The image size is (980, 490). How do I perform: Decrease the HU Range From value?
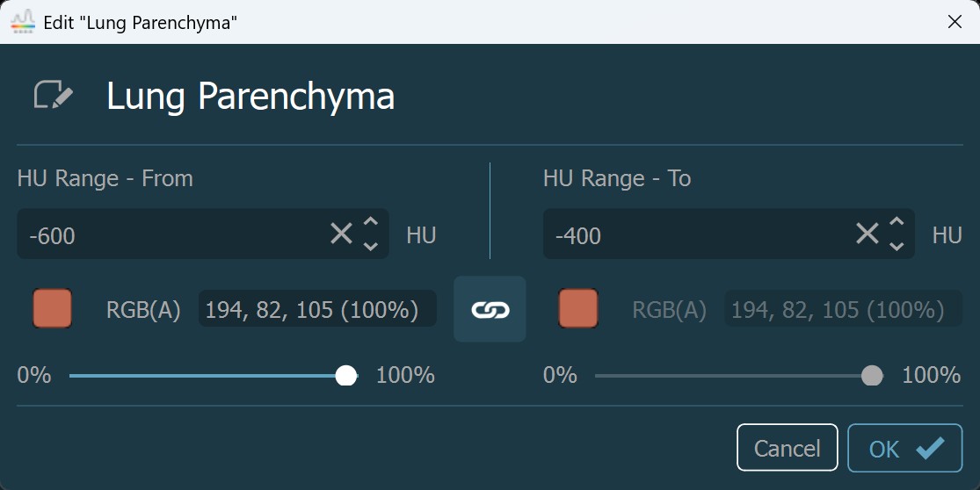(x=371, y=246)
